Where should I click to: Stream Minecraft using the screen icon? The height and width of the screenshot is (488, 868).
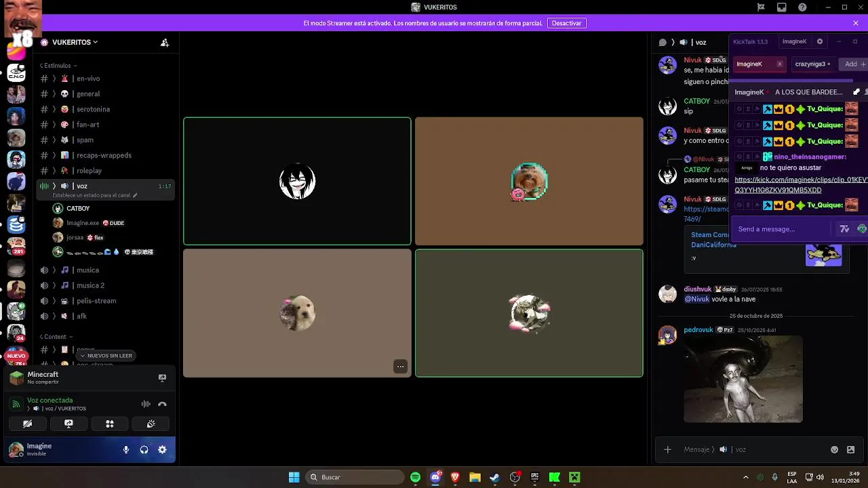point(162,378)
